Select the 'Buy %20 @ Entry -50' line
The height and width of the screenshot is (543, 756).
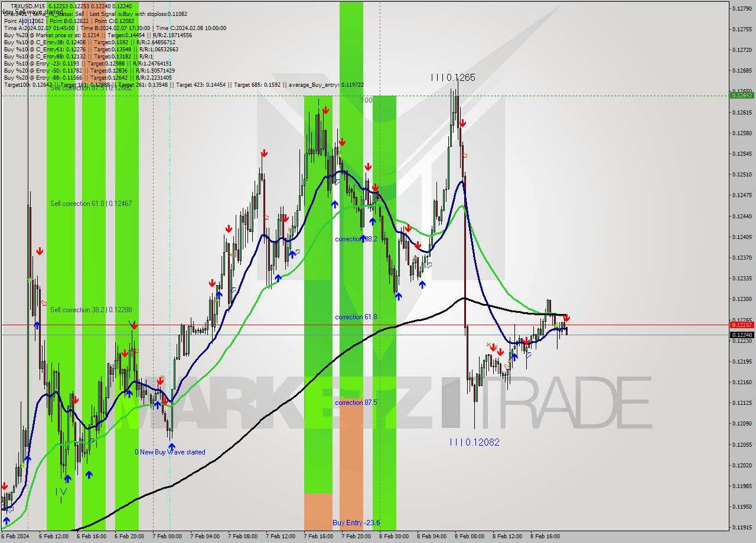click(x=90, y=71)
